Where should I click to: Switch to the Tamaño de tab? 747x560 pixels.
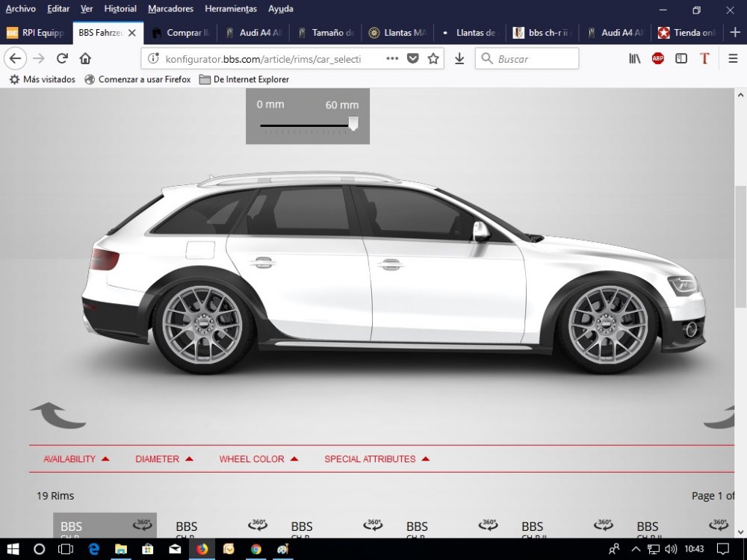[x=326, y=32]
